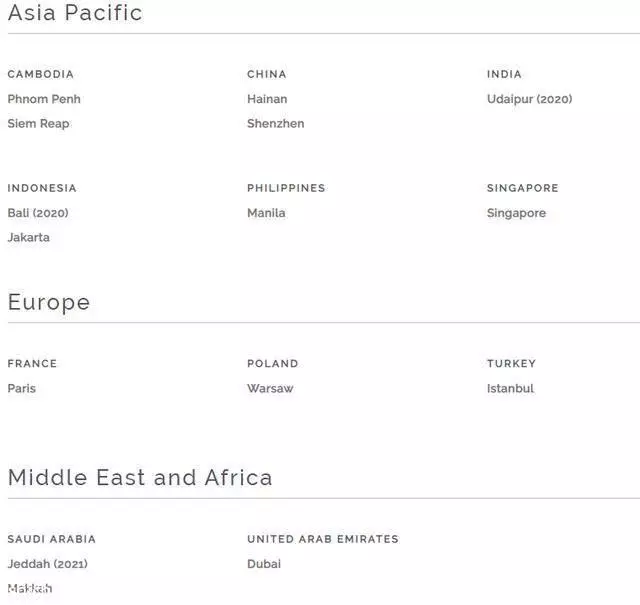Click the UNITED ARAB EMIRATES country label
Viewport: 640px width, 605px height.
pos(323,539)
